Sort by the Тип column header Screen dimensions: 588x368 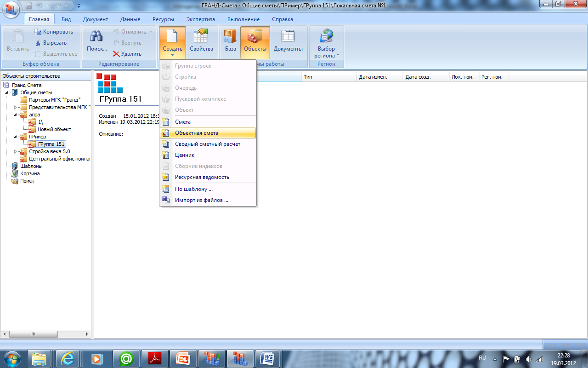[329, 77]
